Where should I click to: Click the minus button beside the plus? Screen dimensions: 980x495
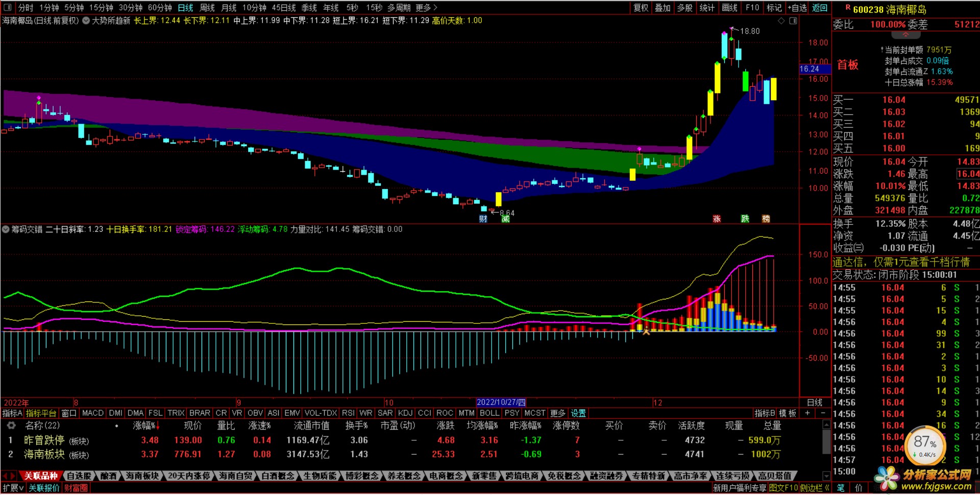coord(823,413)
